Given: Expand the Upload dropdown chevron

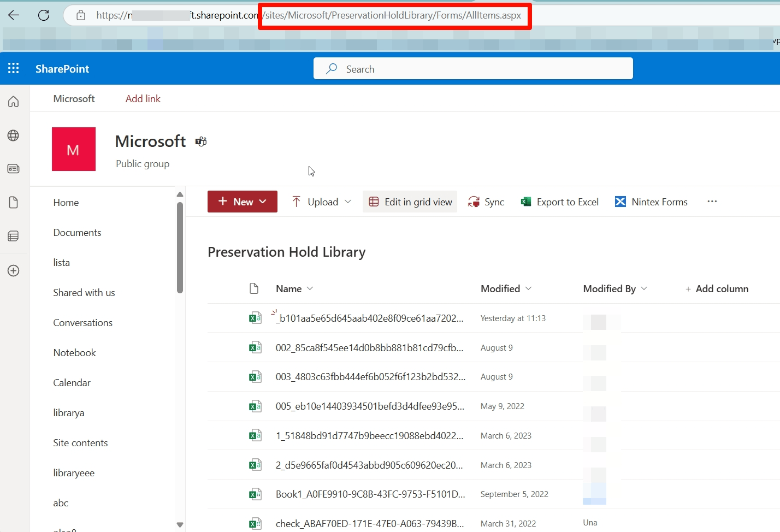Looking at the screenshot, I should 348,202.
